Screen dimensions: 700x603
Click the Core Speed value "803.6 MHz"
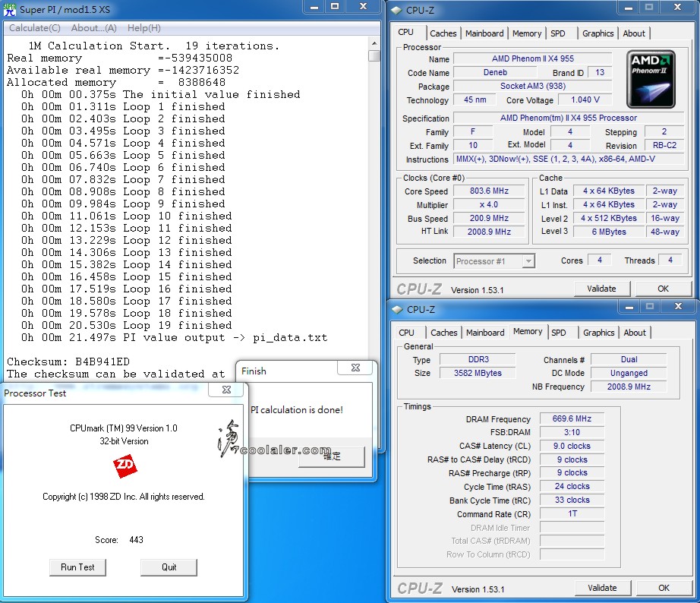coord(489,191)
